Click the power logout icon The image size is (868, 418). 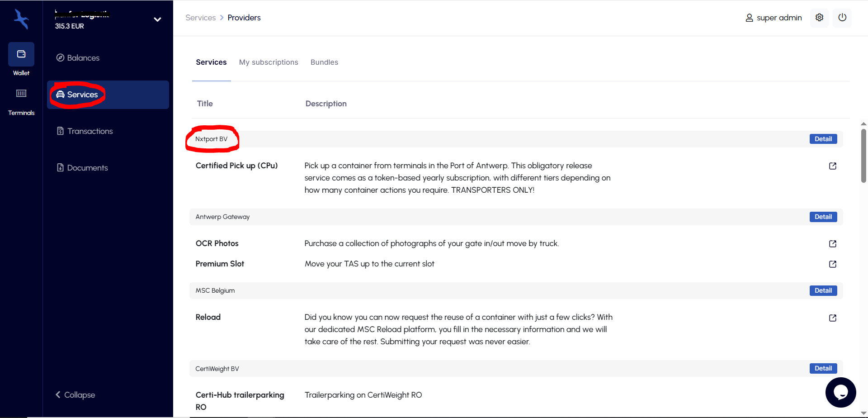842,18
